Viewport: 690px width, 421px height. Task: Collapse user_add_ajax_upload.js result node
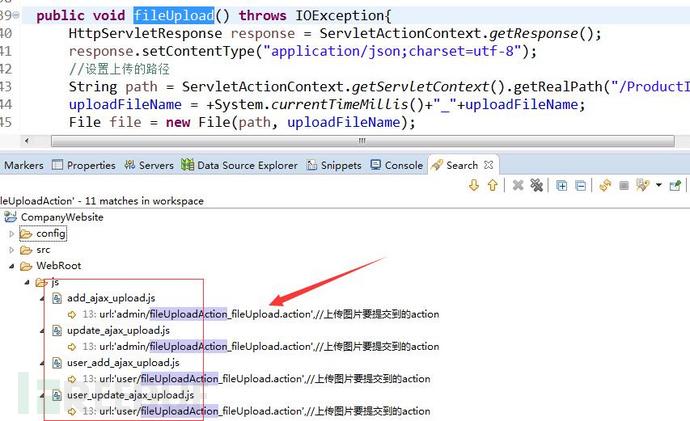(x=43, y=363)
